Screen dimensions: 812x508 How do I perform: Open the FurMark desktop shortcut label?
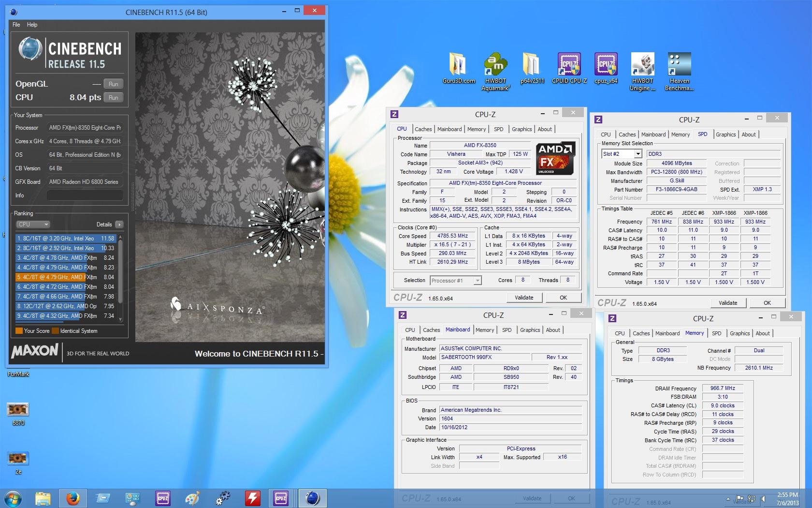pos(18,374)
